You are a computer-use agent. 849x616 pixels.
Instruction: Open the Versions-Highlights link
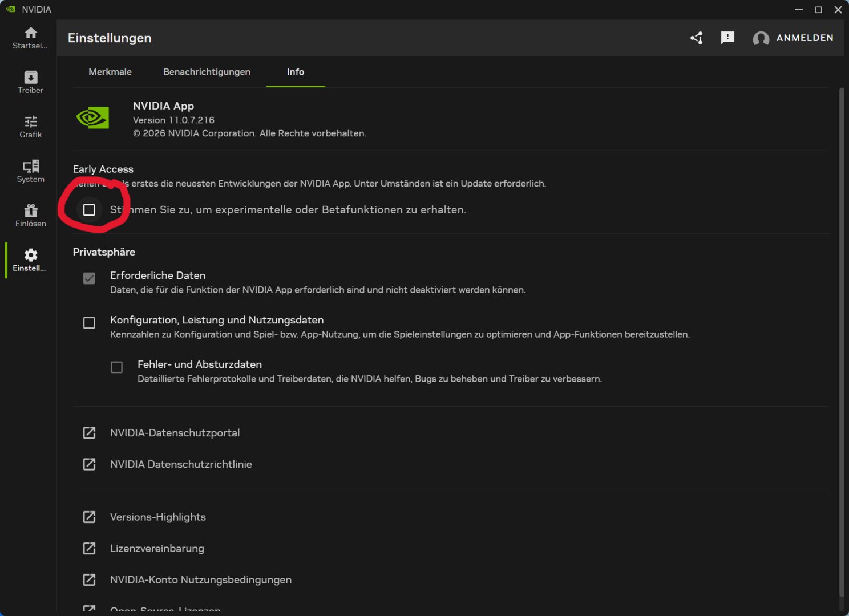coord(158,517)
